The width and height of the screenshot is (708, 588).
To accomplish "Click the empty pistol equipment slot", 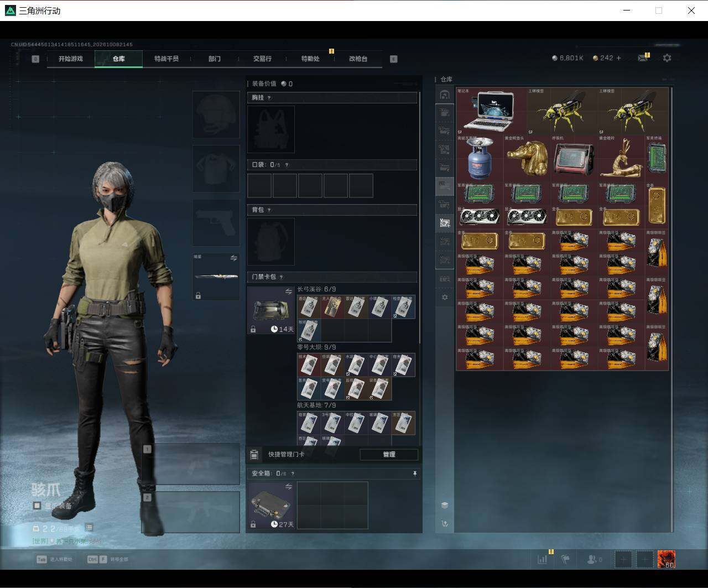I will tap(216, 223).
